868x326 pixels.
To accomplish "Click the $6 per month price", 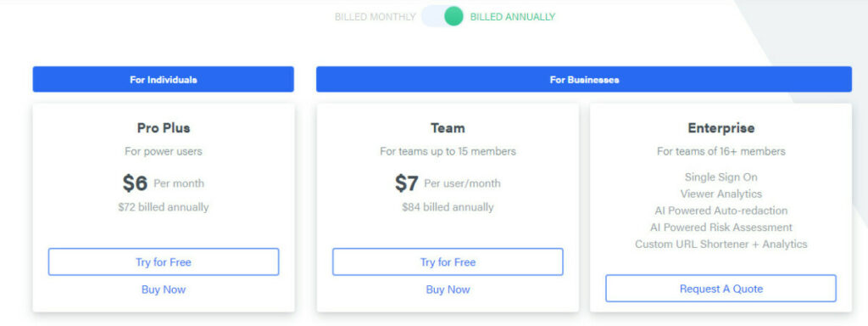I will coord(164,183).
